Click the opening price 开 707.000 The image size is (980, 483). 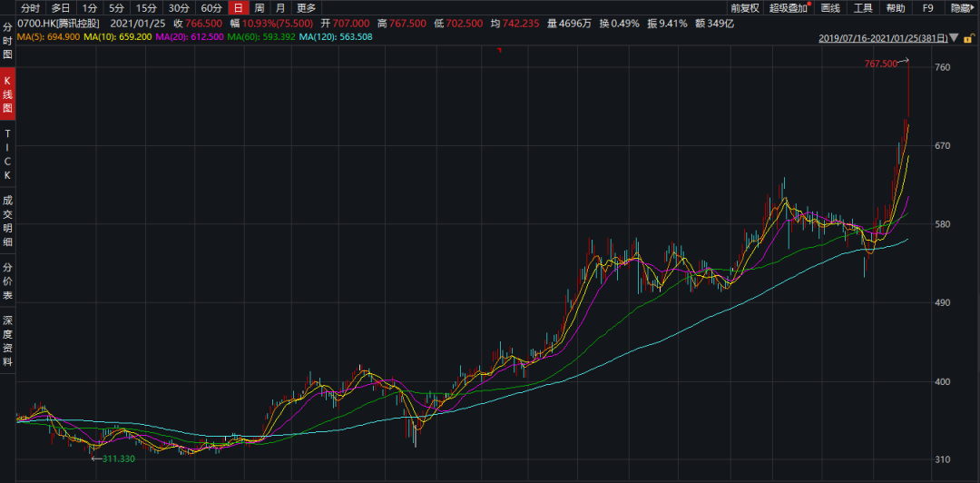(x=346, y=24)
